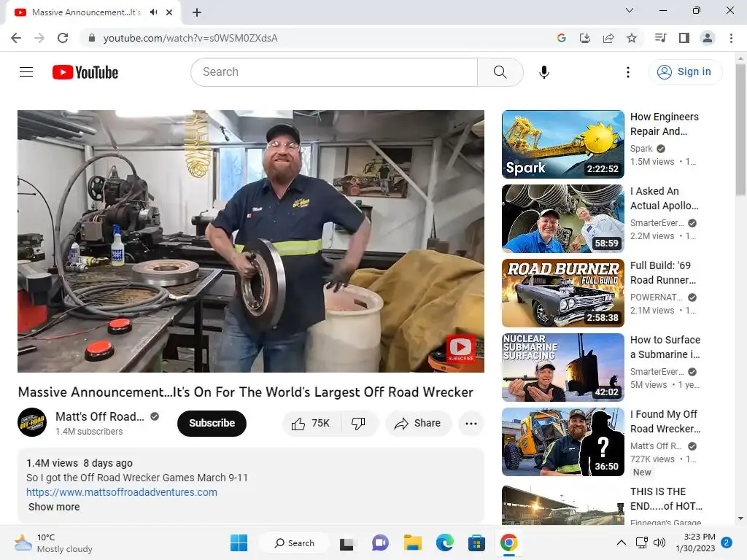Click the red subscribe watermark in video

[x=461, y=349]
